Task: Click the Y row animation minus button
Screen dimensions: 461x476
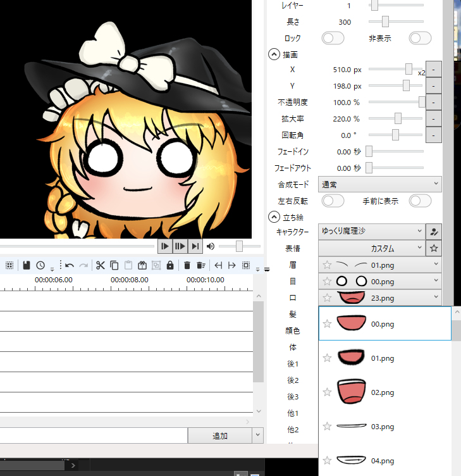Action: (433, 86)
